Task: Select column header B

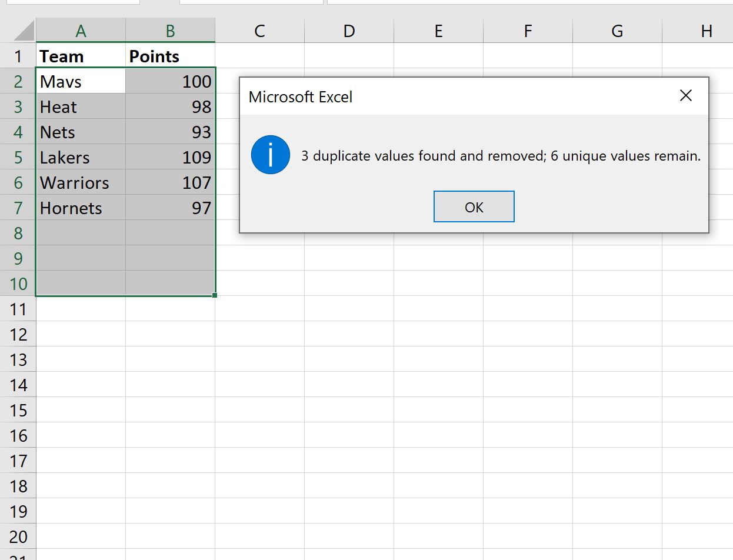Action: 170,30
